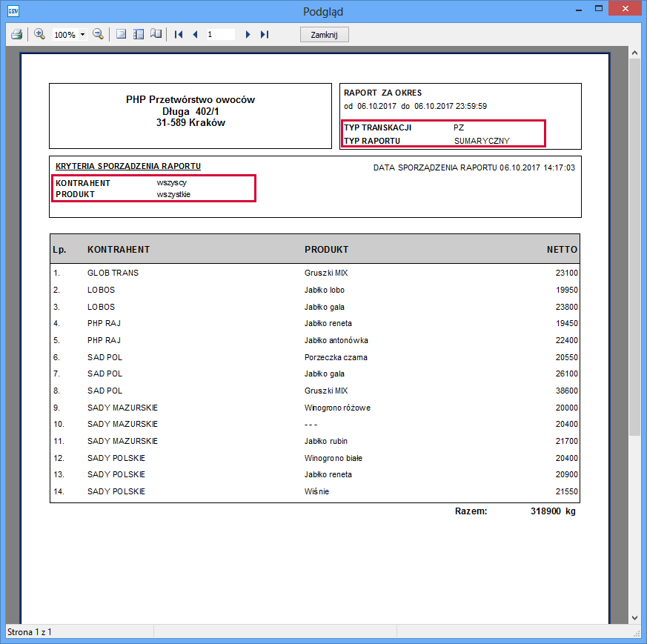Switch to single page view icon
Screen dimensions: 647x644
122,34
